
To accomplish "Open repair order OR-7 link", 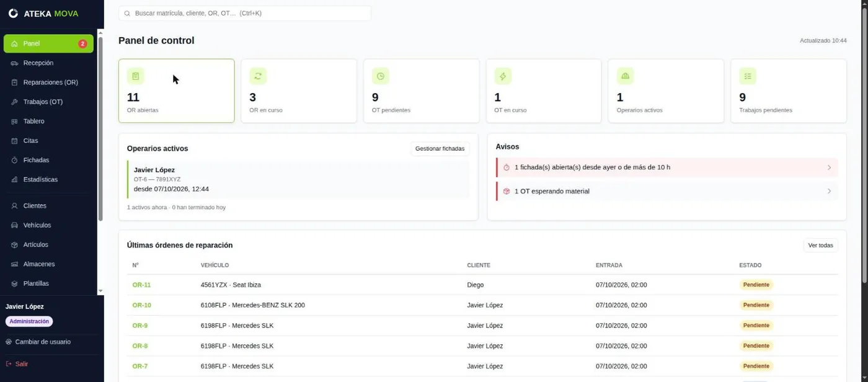I will coord(139,366).
